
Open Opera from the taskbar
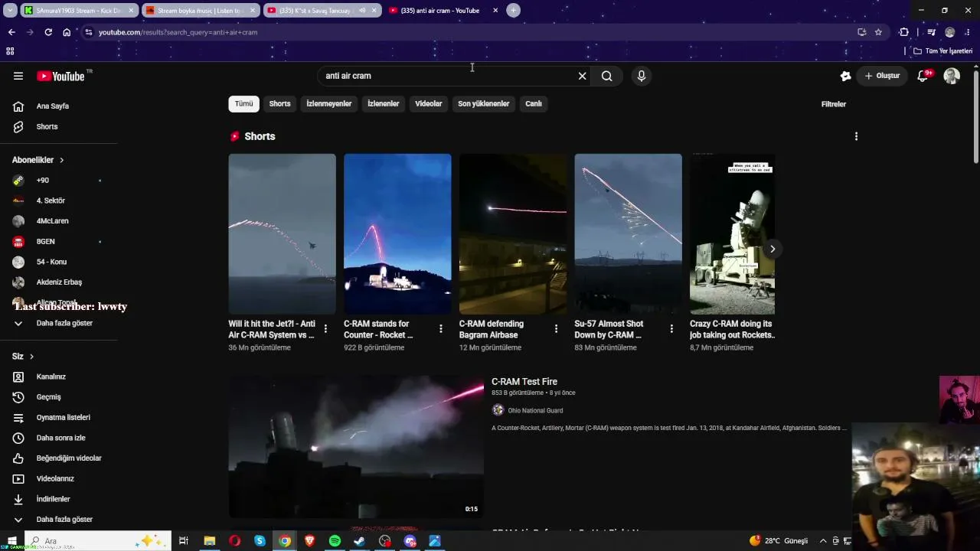(x=235, y=541)
